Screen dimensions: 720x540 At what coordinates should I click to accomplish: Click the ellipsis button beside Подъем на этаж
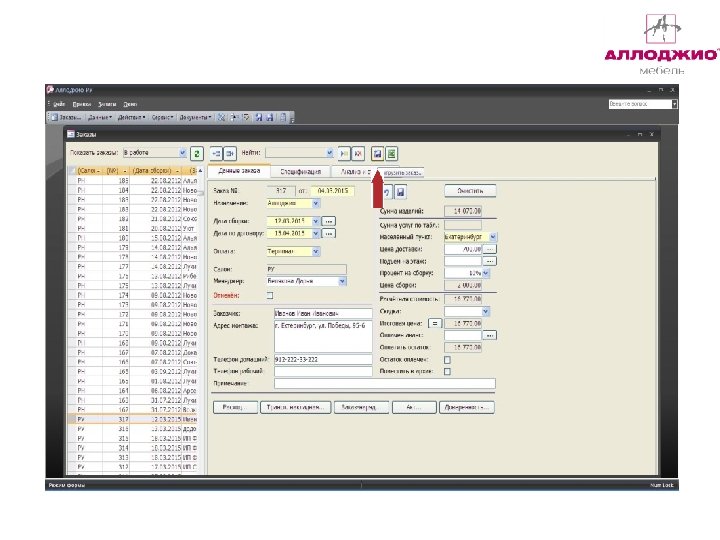tap(489, 261)
